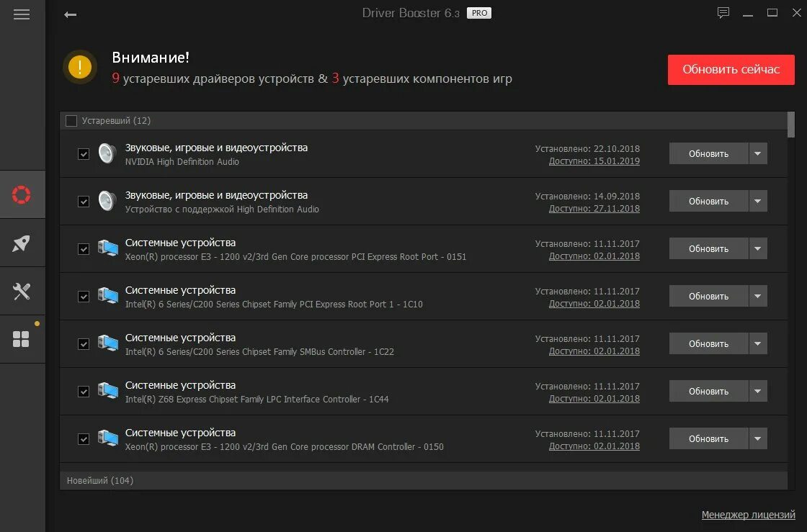Open available 02.01.2018 link for Root Port 1 - 1C10
Screen dimensions: 807x532
tap(594, 304)
